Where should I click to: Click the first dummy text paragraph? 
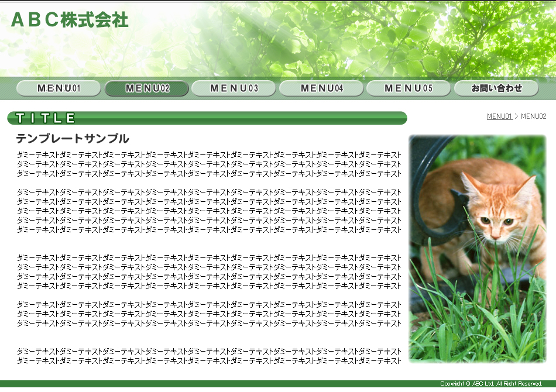[x=210, y=164]
